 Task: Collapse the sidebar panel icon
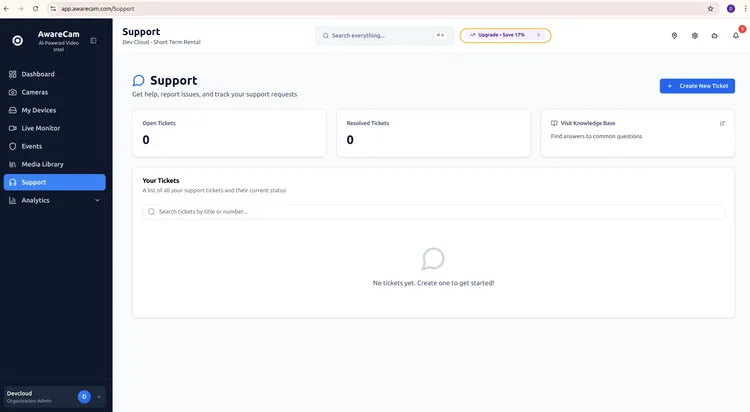(93, 41)
